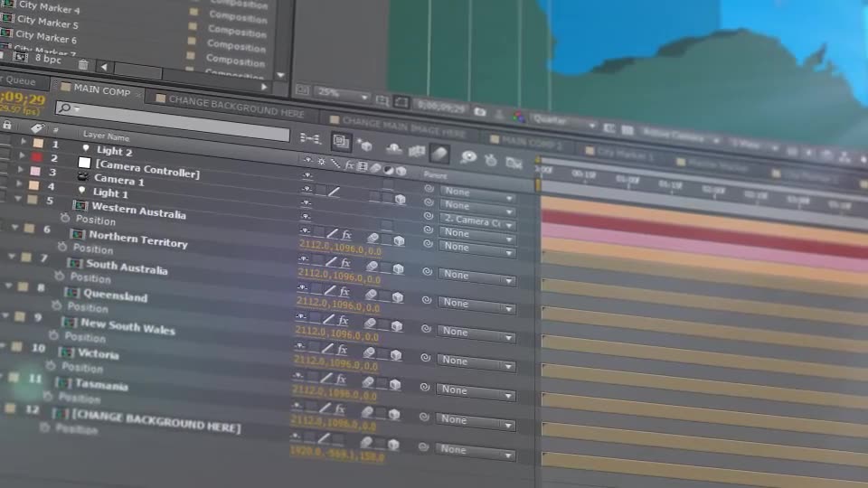Click the timeline current time display
868x488 pixels.
[22, 99]
